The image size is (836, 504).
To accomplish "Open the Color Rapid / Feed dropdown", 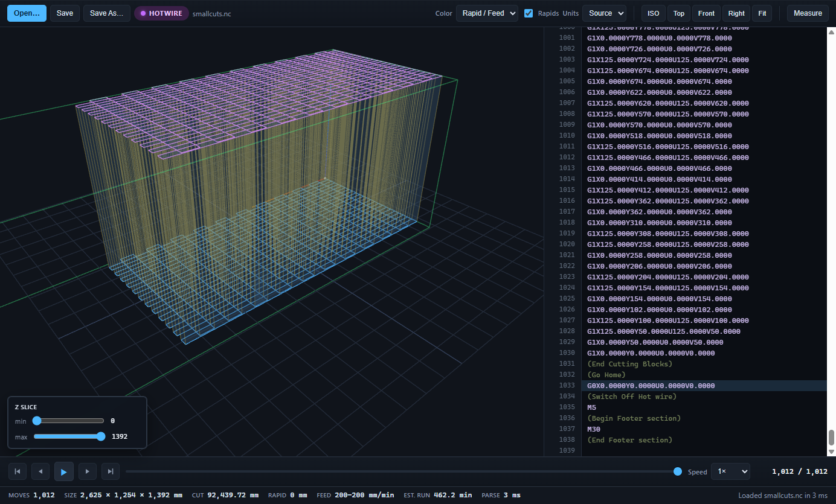I will pyautogui.click(x=487, y=13).
